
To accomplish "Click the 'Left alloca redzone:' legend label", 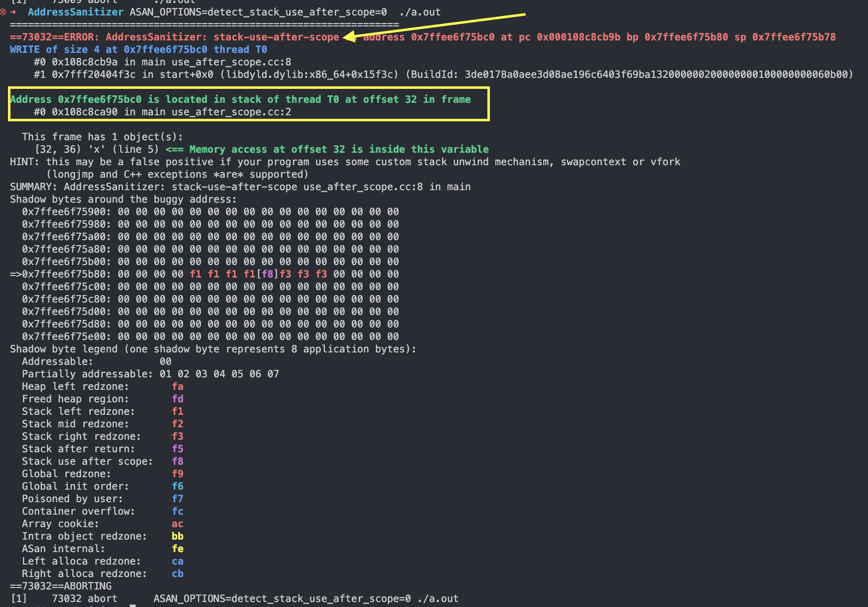I will (82, 561).
